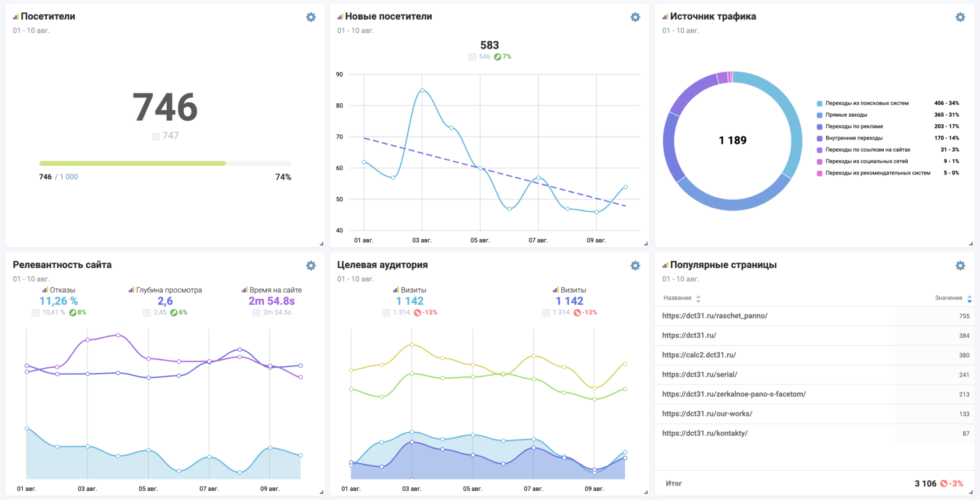
Task: Click gear icon on Целевая аудитория widget
Action: [635, 265]
